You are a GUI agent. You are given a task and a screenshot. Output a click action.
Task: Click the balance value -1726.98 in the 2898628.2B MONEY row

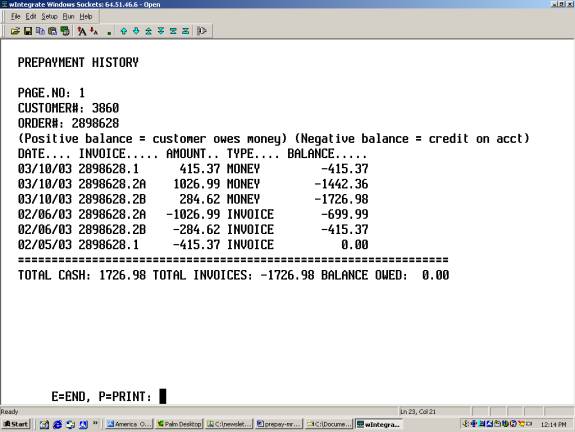(x=341, y=199)
